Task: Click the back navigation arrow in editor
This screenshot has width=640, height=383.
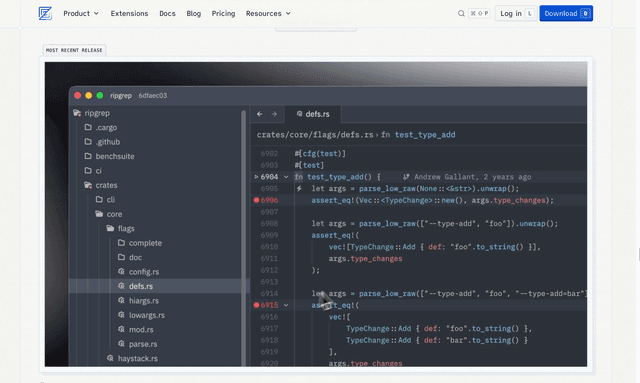Action: 260,114
